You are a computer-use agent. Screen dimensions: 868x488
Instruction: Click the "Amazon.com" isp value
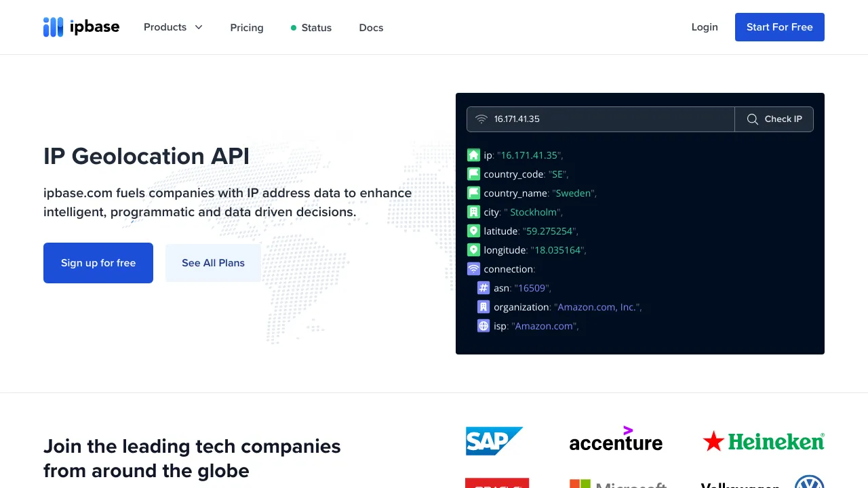pos(545,326)
